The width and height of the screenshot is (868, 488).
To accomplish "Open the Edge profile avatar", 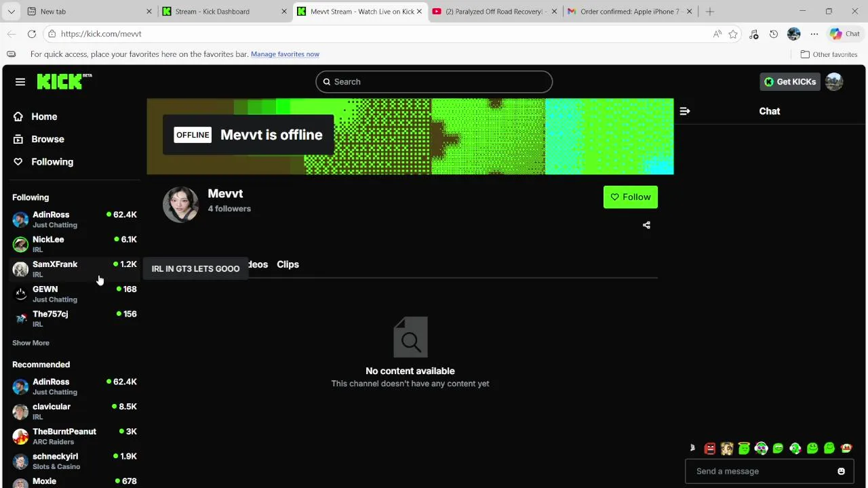I will 794,34.
